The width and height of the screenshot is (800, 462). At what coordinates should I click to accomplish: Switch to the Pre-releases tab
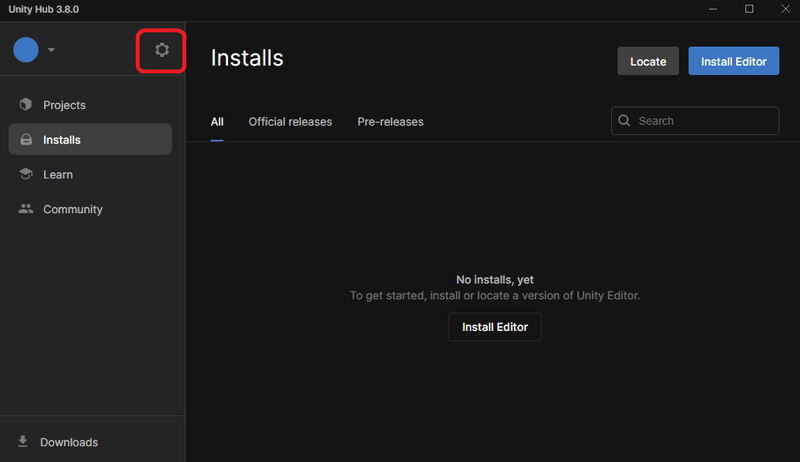[390, 122]
